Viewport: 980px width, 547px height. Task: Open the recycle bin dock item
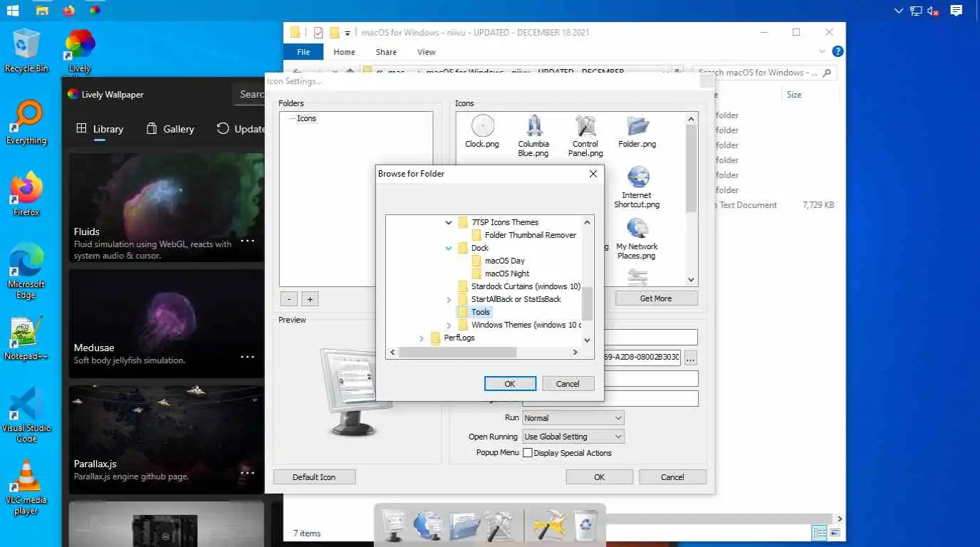point(585,526)
